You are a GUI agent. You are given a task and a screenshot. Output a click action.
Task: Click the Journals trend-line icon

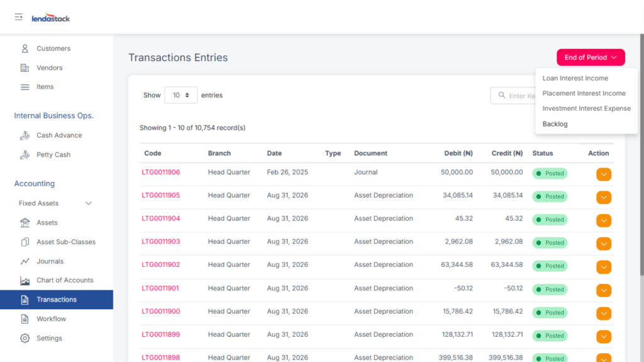point(25,261)
